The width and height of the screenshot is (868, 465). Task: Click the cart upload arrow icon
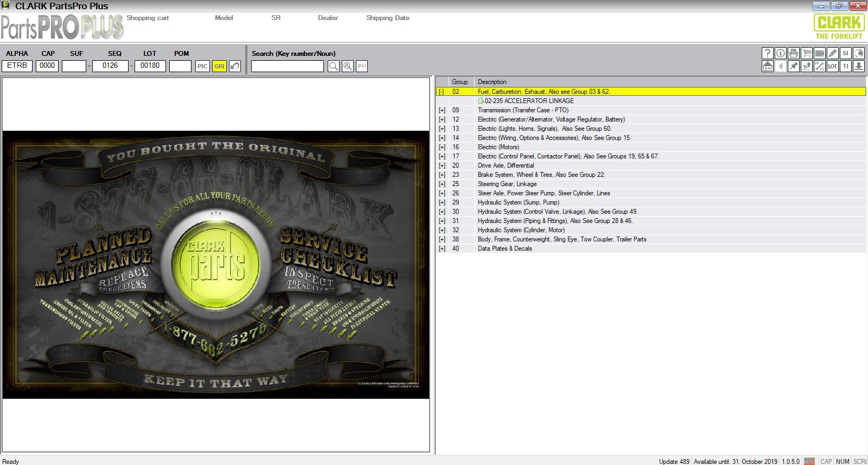click(807, 66)
